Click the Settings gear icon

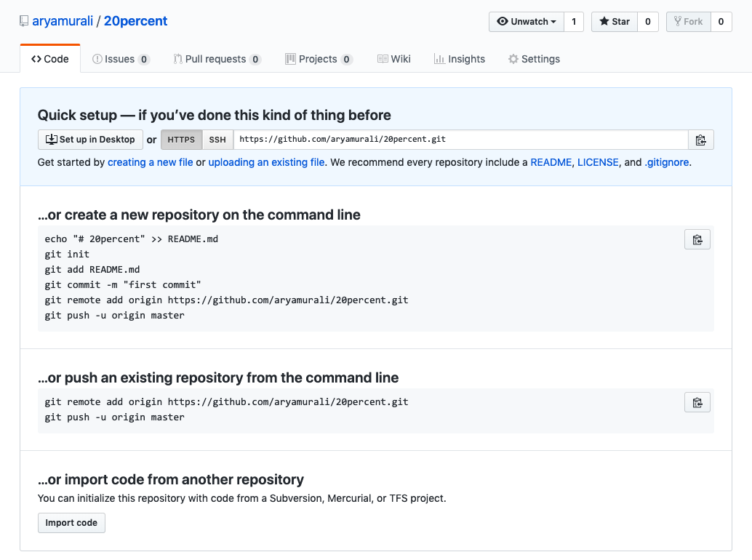[x=513, y=59]
